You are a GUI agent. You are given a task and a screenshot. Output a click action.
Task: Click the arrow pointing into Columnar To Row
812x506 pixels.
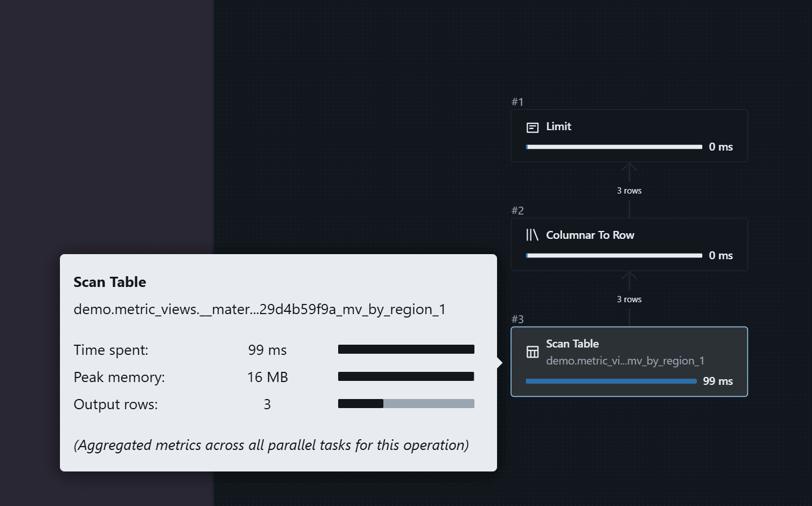(x=629, y=278)
